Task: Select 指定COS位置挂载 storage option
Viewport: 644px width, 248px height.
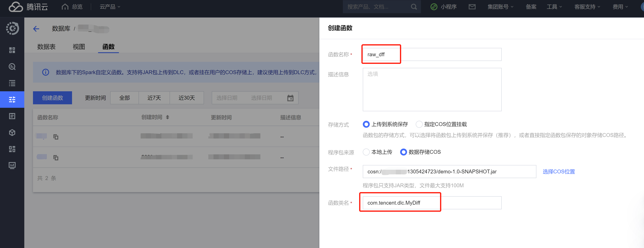Action: coord(419,124)
